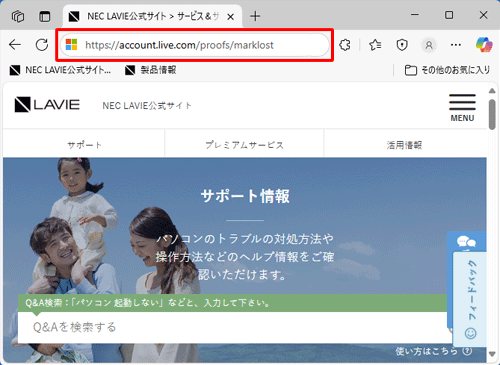500x365 pixels.
Task: Open the その他のお気に入り folder
Action: (447, 70)
